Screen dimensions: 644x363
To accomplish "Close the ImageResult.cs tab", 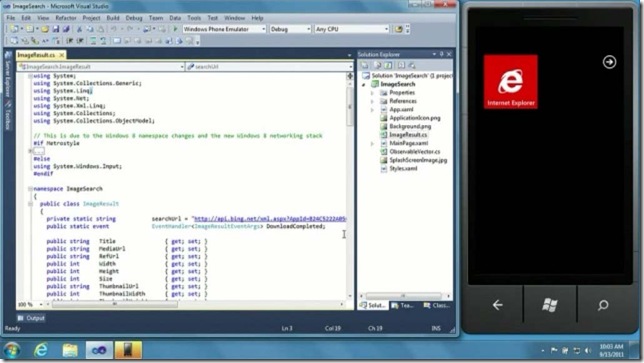I will (62, 55).
